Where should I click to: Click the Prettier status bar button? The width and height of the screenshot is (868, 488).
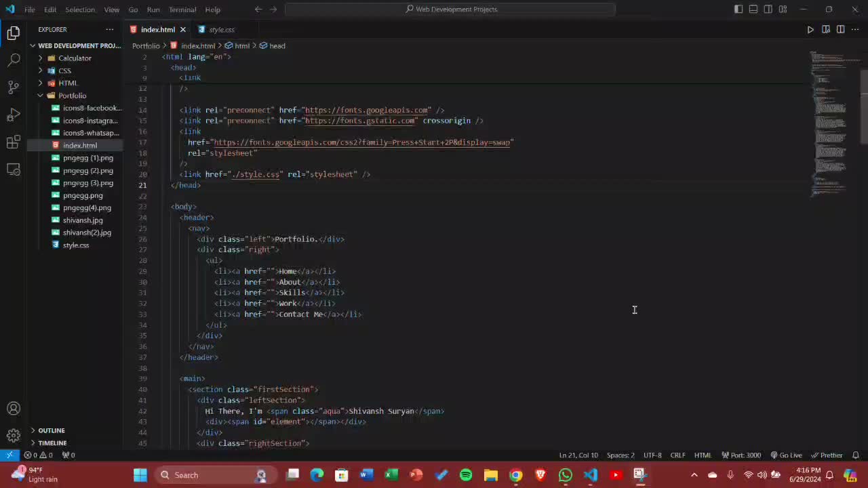click(827, 455)
